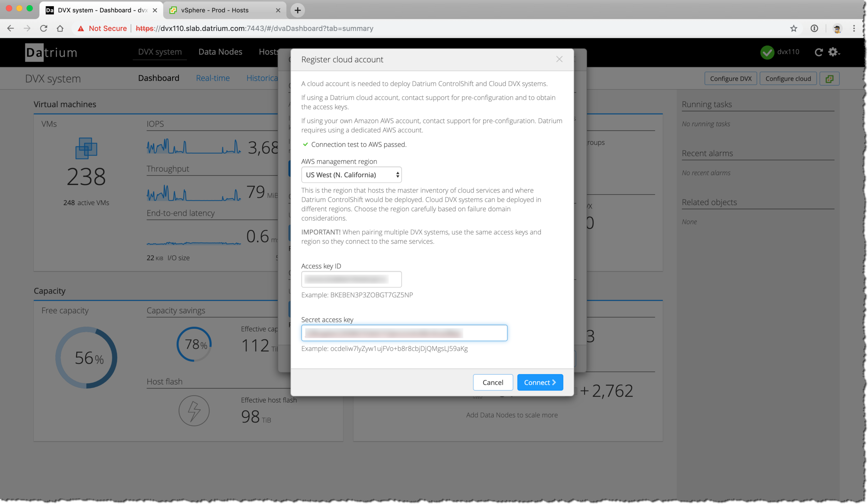Click the Host flash lightning icon
This screenshot has height=504, width=868.
coord(194,411)
